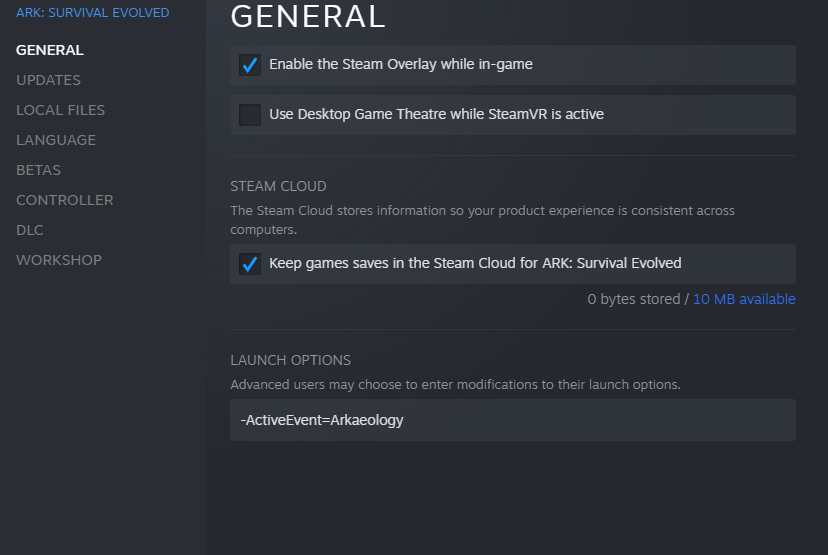
Task: Untick the Steam Cloud game saves checkbox
Action: click(250, 264)
